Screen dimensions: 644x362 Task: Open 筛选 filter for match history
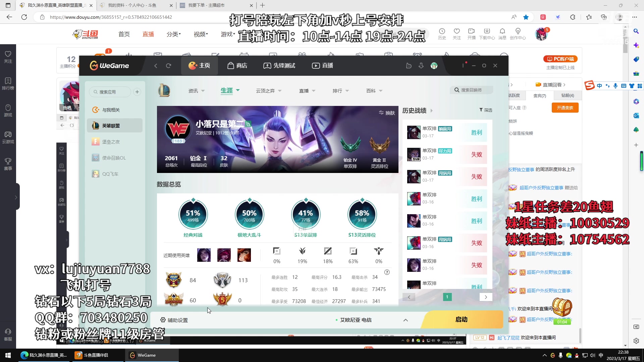(486, 110)
